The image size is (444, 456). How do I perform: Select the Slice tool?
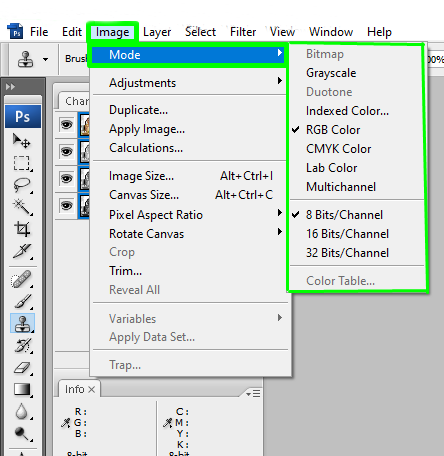tap(22, 251)
